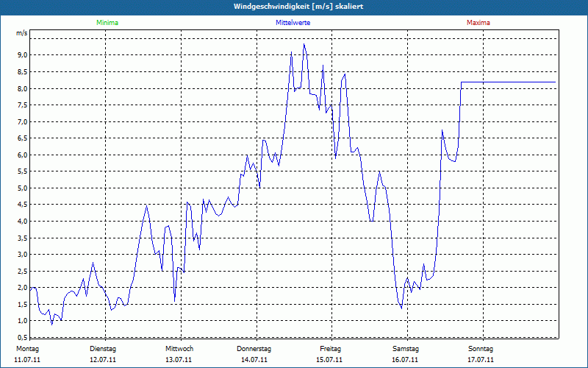Click the date 16.07.11
Screen dimensions: 588x368
[x=405, y=360]
